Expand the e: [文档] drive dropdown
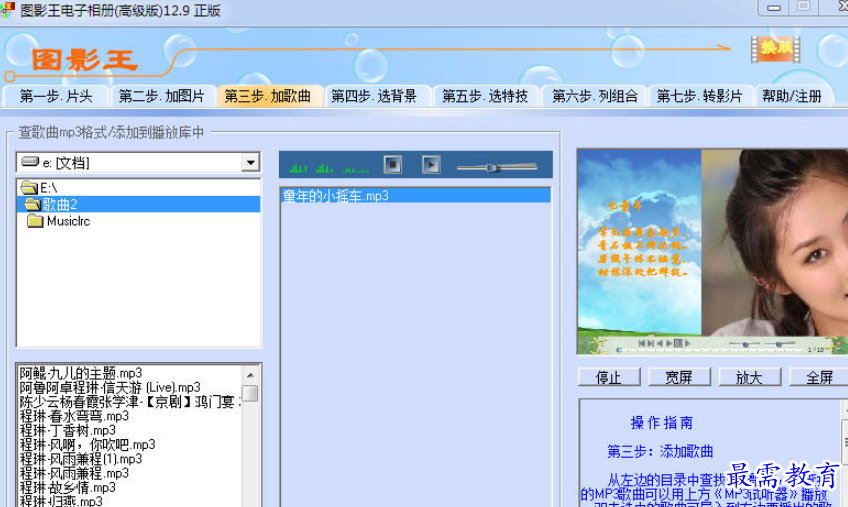This screenshot has height=507, width=848. coord(250,162)
